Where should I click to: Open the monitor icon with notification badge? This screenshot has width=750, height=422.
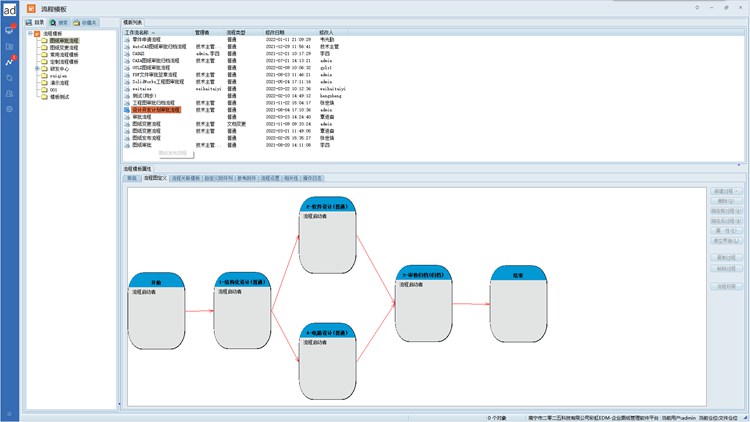9,30
